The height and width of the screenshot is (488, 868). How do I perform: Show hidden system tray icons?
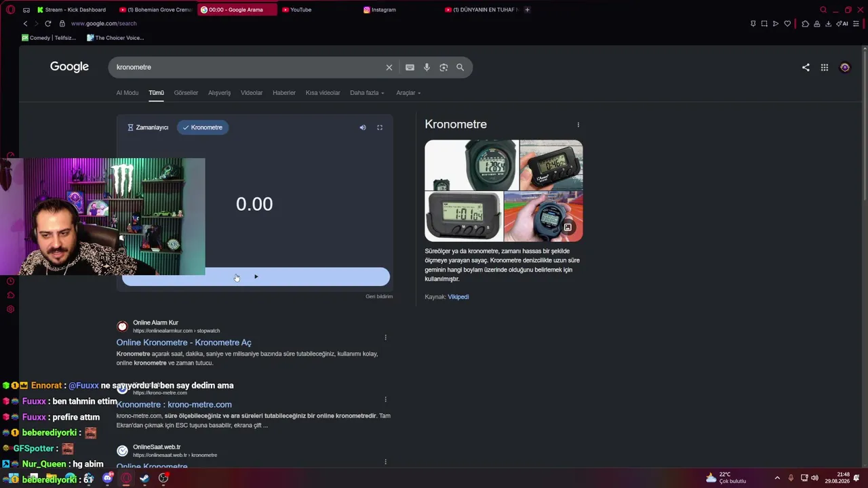click(777, 478)
